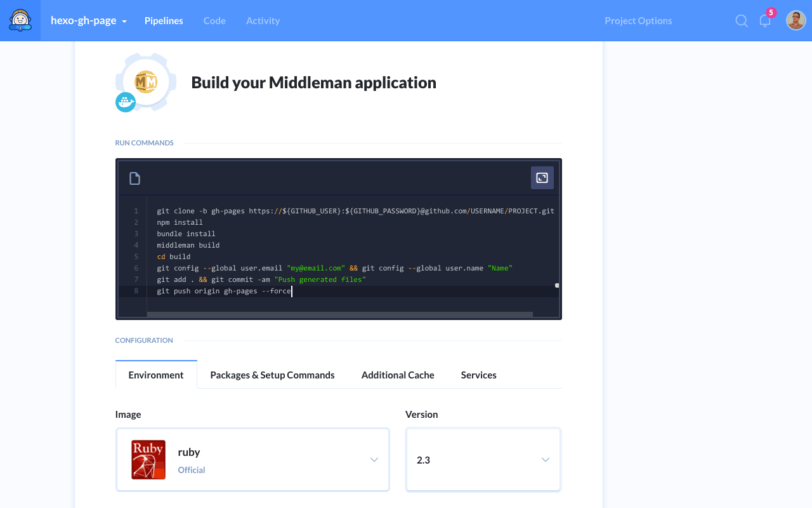Switch to Packages & Setup Commands tab
812x508 pixels.
272,375
